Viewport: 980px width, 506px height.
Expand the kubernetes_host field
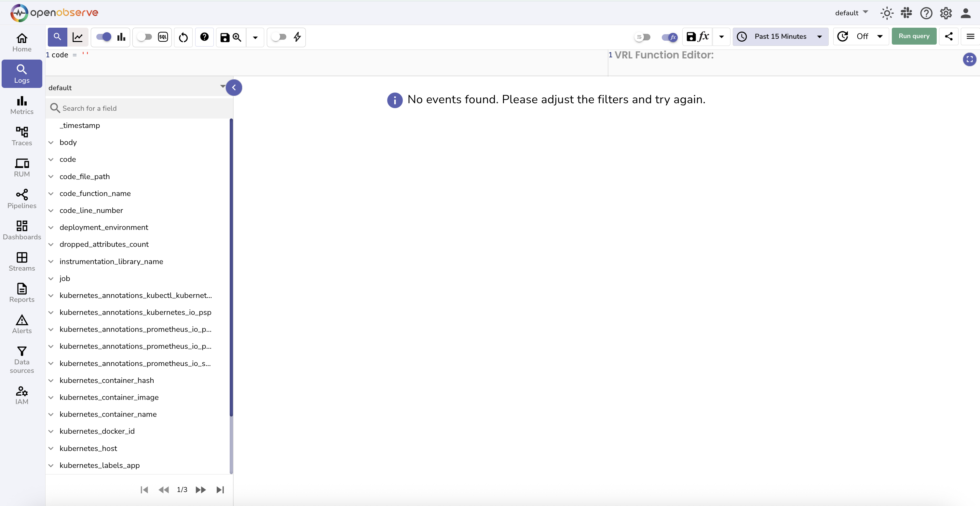point(51,448)
